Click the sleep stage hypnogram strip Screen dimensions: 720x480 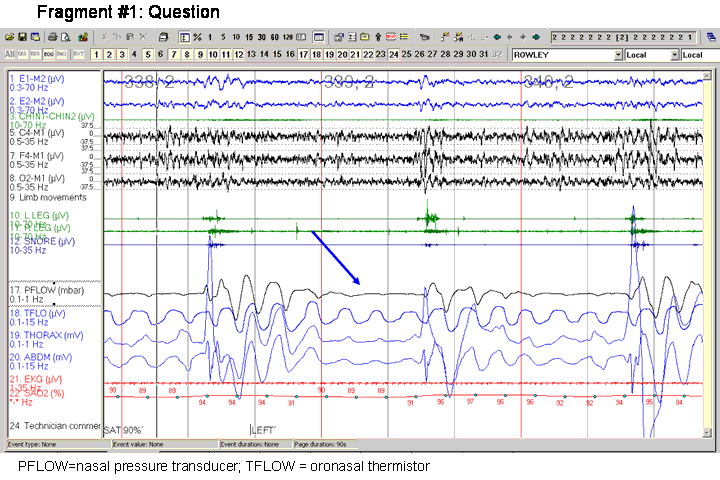tap(622, 36)
